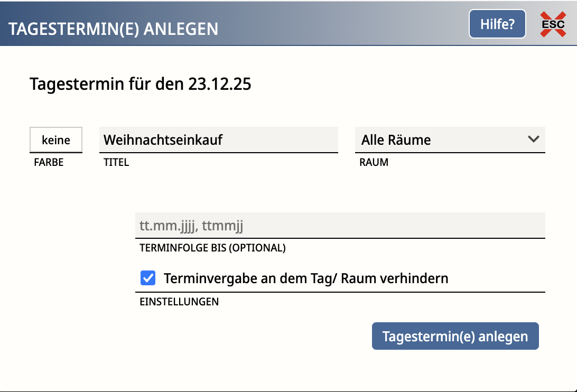Viewport: 577px width, 392px height.
Task: Click the 'Alle Räume' text in the room selector
Action: 396,140
